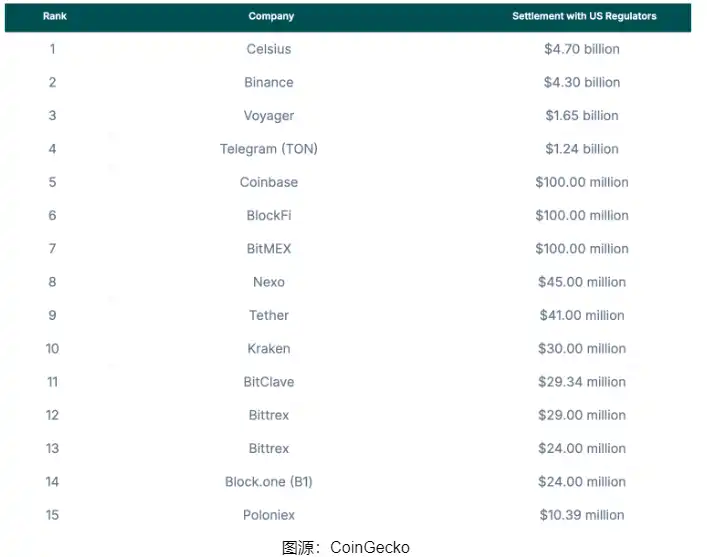Viewport: 707px width, 557px height.
Task: Select the Nexo company cell
Action: pos(269,282)
